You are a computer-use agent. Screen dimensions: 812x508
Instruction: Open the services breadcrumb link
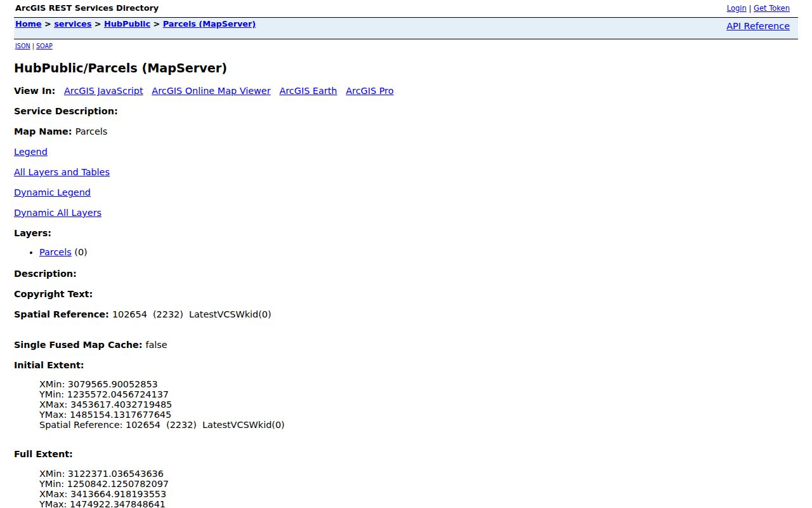coord(73,24)
